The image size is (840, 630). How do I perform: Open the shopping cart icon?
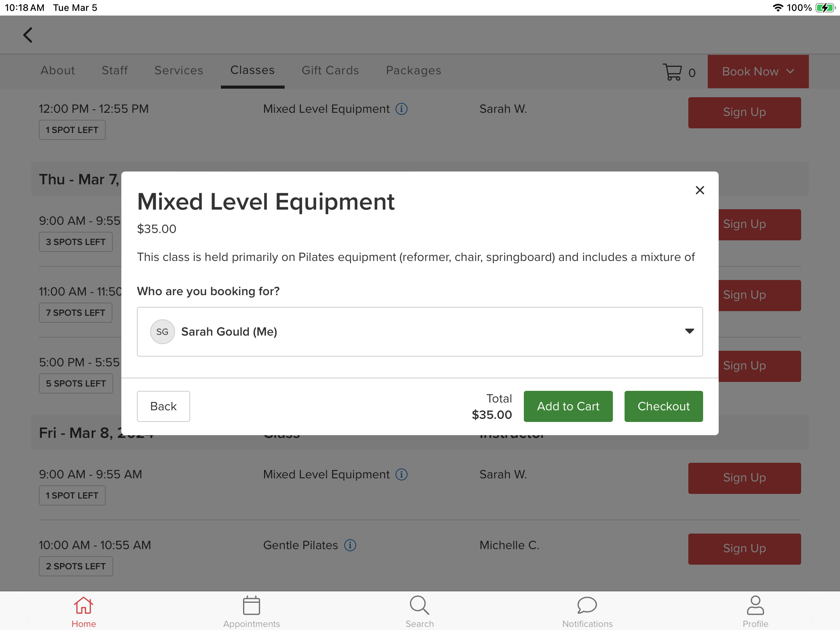[672, 72]
